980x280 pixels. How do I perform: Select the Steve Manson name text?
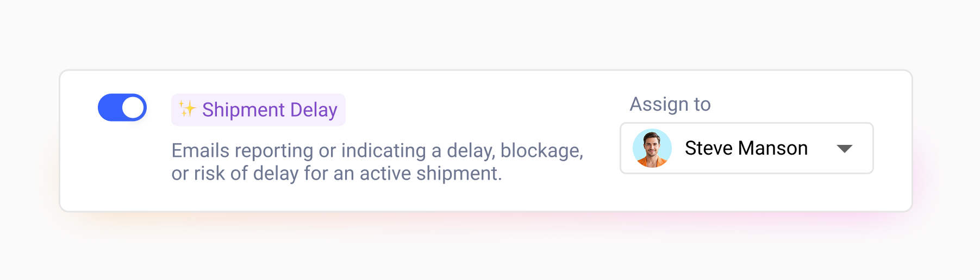pos(746,148)
